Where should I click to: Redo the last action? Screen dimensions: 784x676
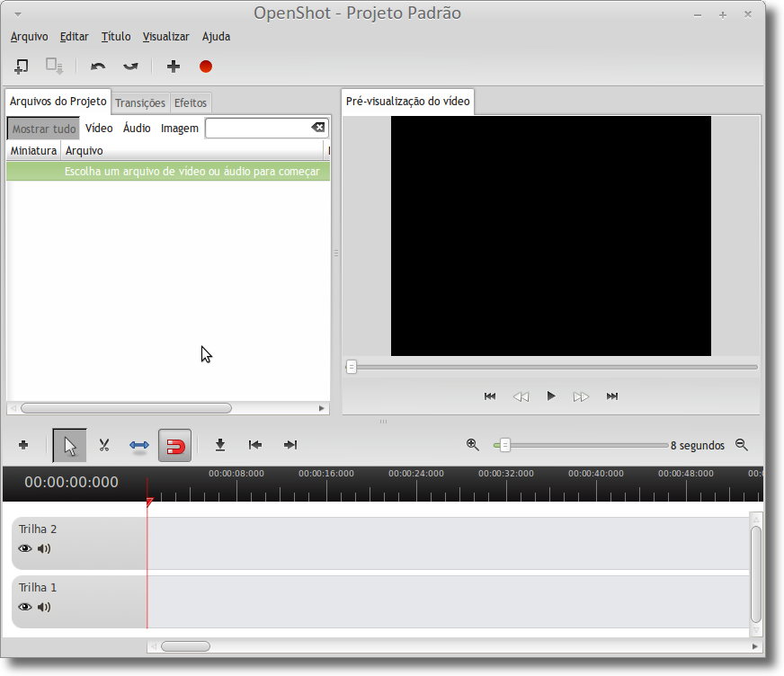coord(130,67)
